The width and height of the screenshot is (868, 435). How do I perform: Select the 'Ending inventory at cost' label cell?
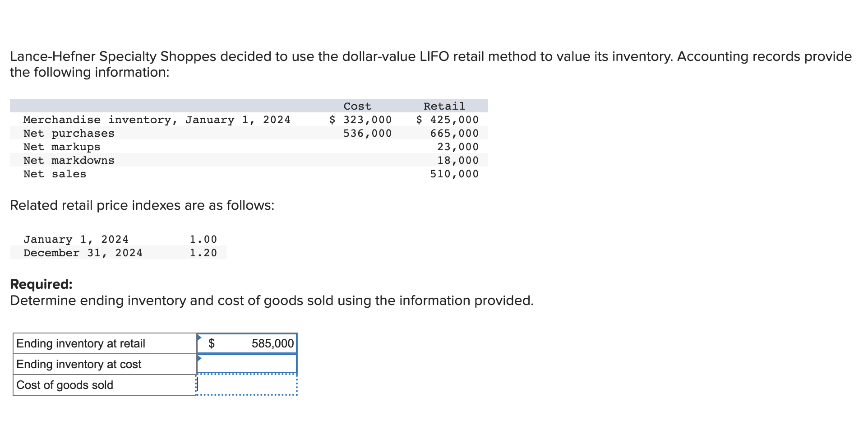pyautogui.click(x=104, y=364)
